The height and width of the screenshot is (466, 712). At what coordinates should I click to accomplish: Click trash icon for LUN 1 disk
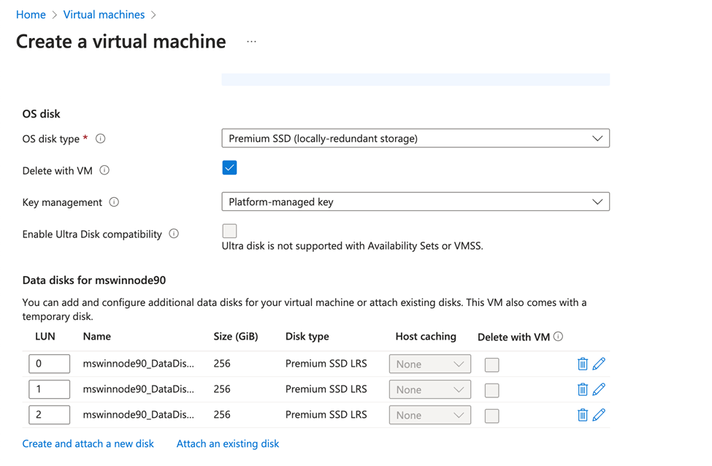coord(583,389)
